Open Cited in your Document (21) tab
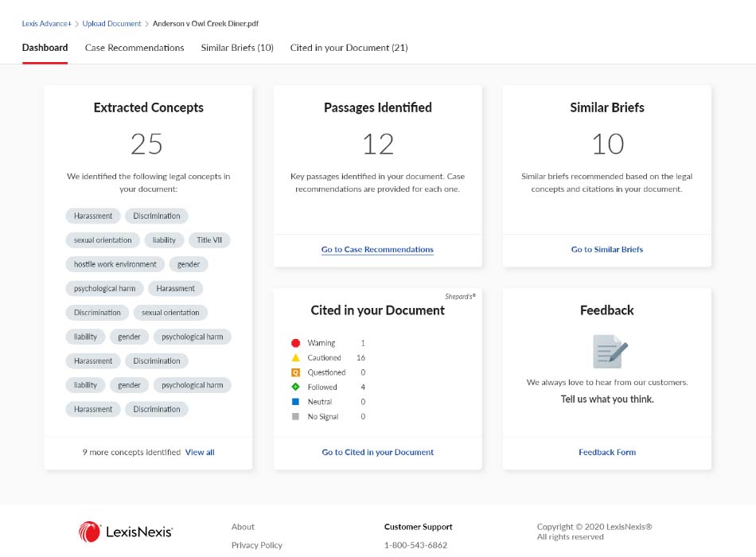 click(349, 48)
